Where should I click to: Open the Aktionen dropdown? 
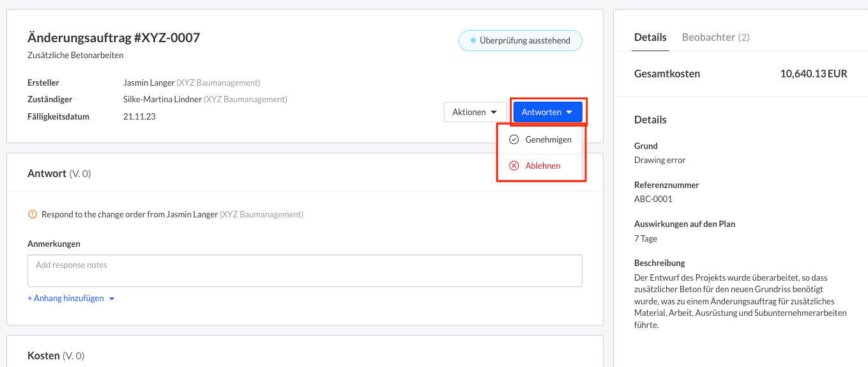[475, 112]
